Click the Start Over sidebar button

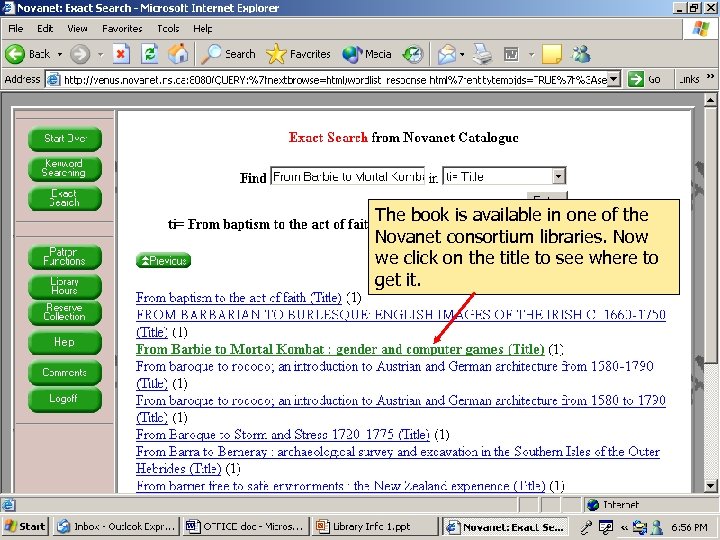tap(65, 139)
